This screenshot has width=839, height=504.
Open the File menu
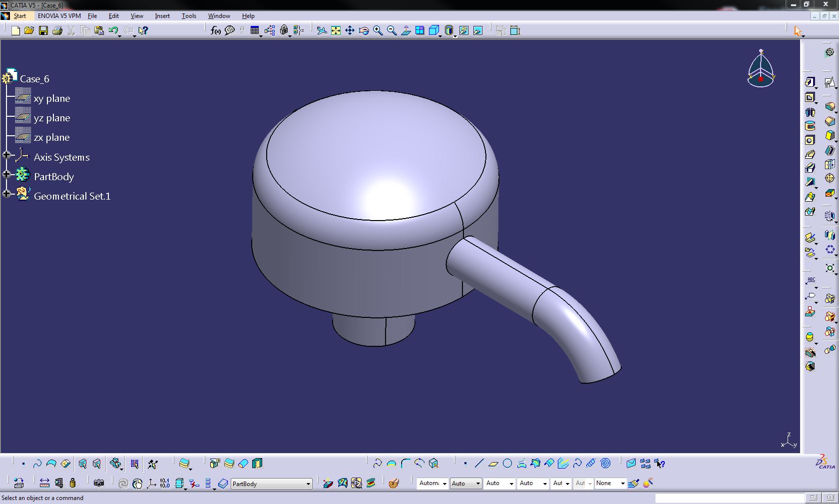92,16
